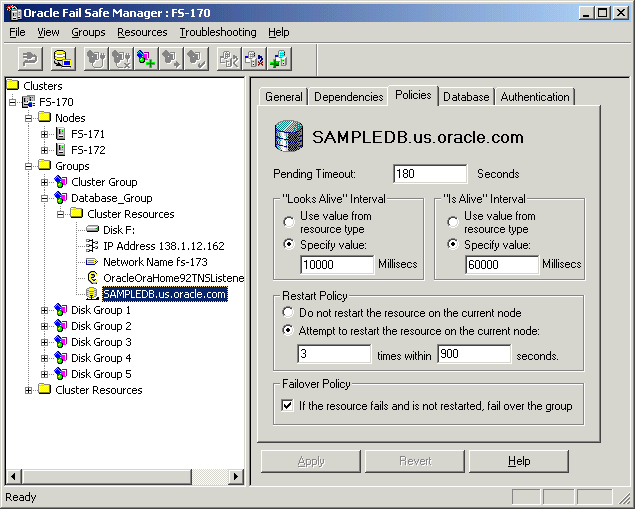
Task: Open the Resources menu
Action: click(x=142, y=32)
